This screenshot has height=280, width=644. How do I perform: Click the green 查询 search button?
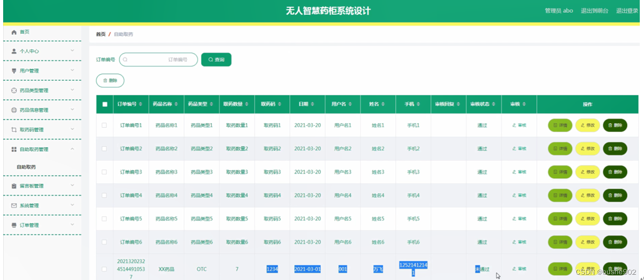point(216,60)
